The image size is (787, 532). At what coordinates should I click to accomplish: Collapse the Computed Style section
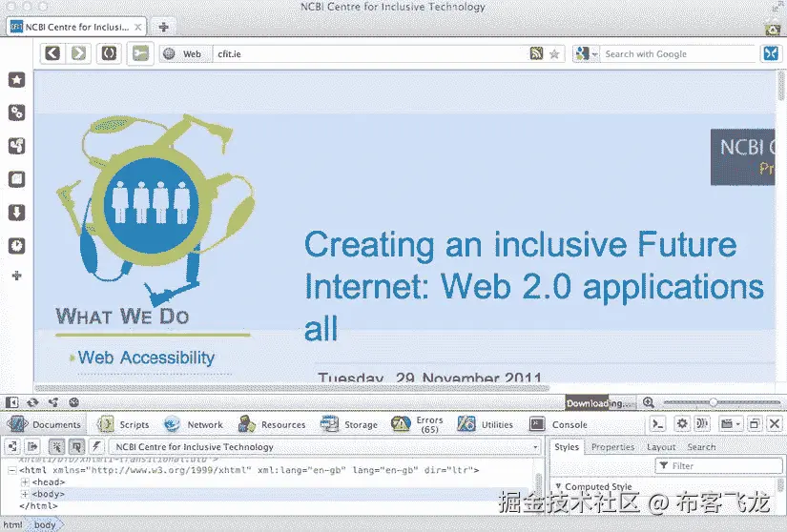pyautogui.click(x=558, y=486)
